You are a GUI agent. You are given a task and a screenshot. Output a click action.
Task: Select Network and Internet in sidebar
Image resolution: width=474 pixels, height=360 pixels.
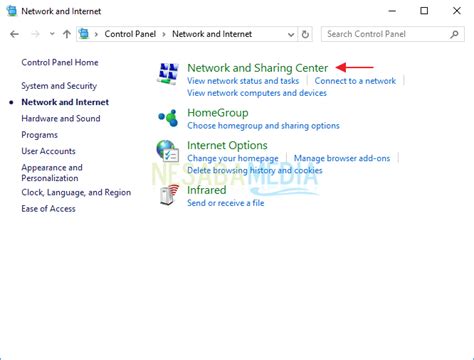[x=65, y=102]
